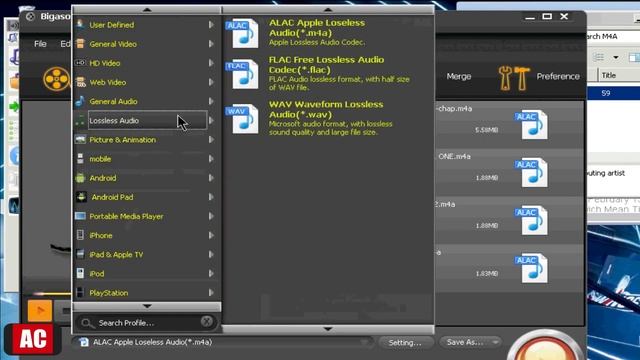
Task: Click the WAV Waveform Lossless Audio title
Action: (x=326, y=109)
